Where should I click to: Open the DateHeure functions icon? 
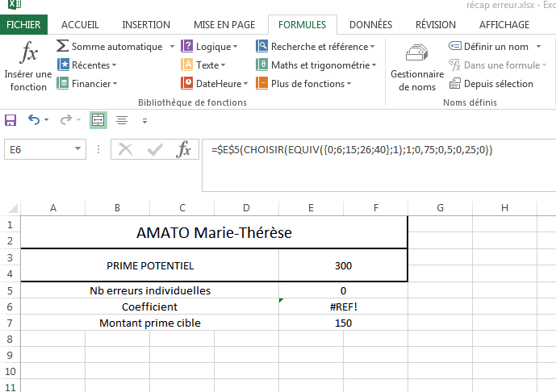[x=187, y=84]
